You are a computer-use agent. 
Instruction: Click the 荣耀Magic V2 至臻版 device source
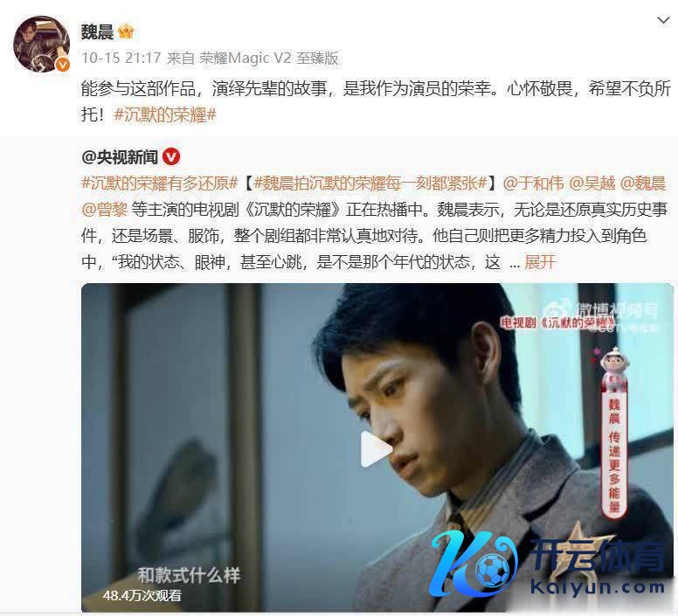[269, 58]
